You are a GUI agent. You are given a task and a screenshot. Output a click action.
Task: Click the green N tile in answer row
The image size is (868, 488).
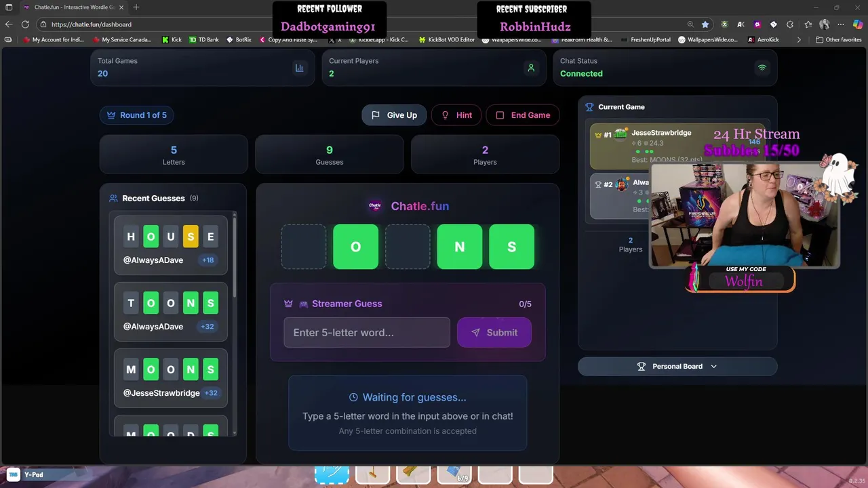coord(460,247)
